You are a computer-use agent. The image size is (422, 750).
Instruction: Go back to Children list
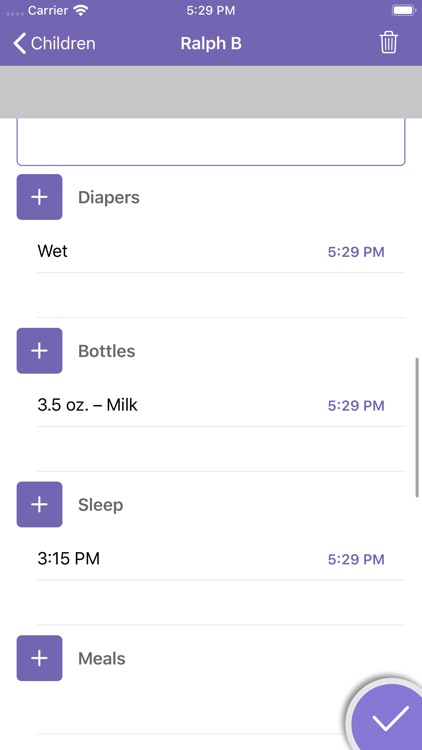[54, 44]
